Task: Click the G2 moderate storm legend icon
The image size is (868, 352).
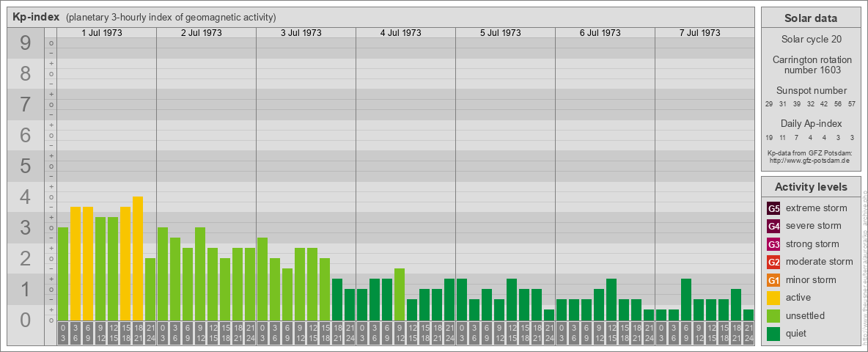Action: coord(773,262)
